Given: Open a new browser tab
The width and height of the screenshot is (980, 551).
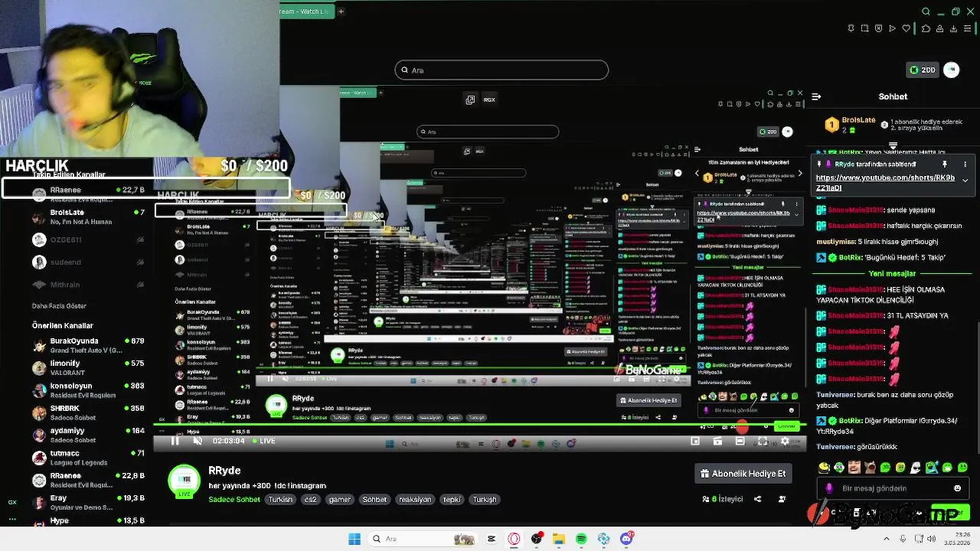Looking at the screenshot, I should tap(341, 11).
